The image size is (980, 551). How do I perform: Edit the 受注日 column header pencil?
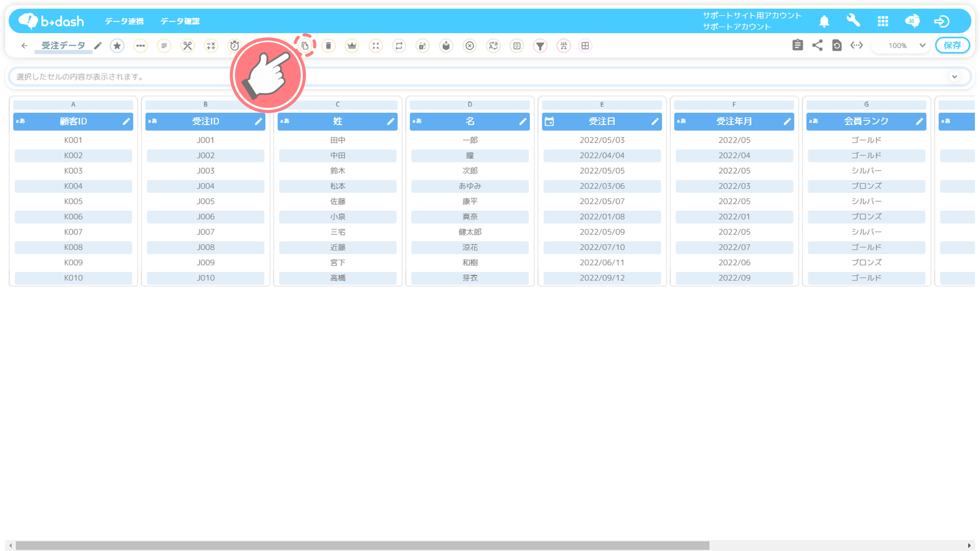(655, 121)
